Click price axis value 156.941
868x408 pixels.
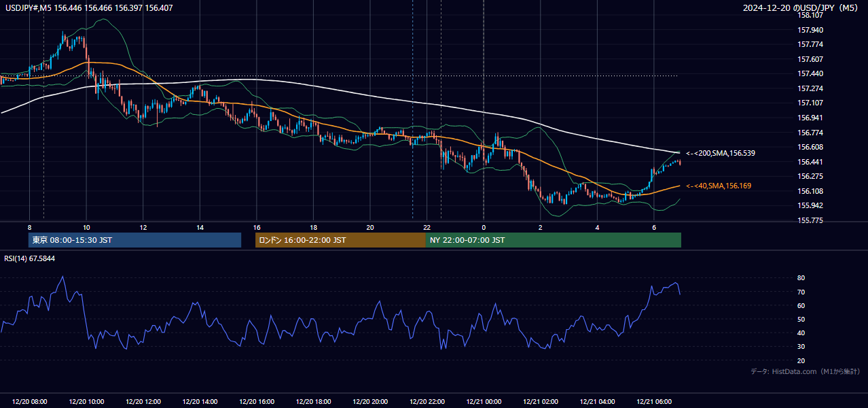(x=810, y=118)
